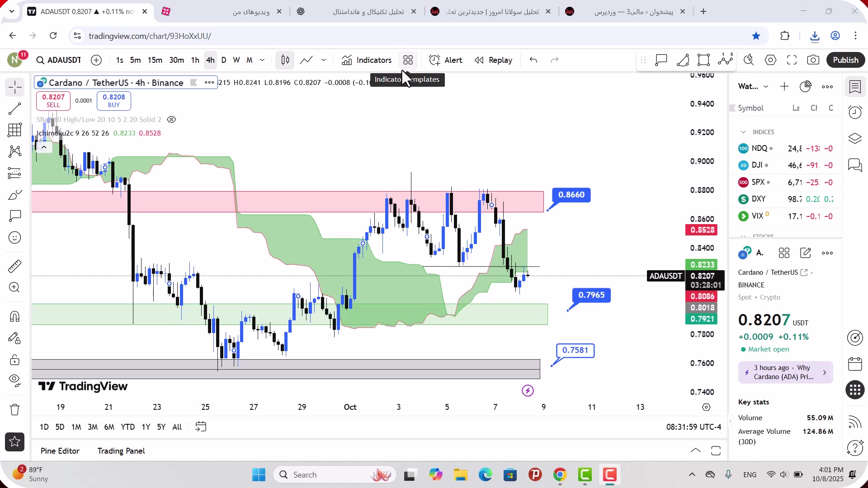Click the 0.8660 price label callout
Screen dimensions: 868x488
click(x=571, y=195)
